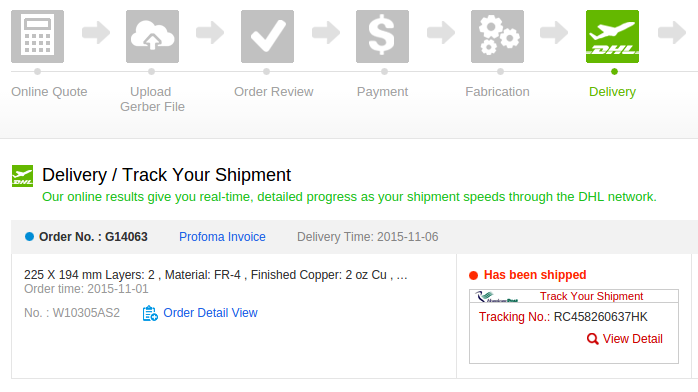
Task: Open the Order Detail View link
Action: (x=210, y=313)
